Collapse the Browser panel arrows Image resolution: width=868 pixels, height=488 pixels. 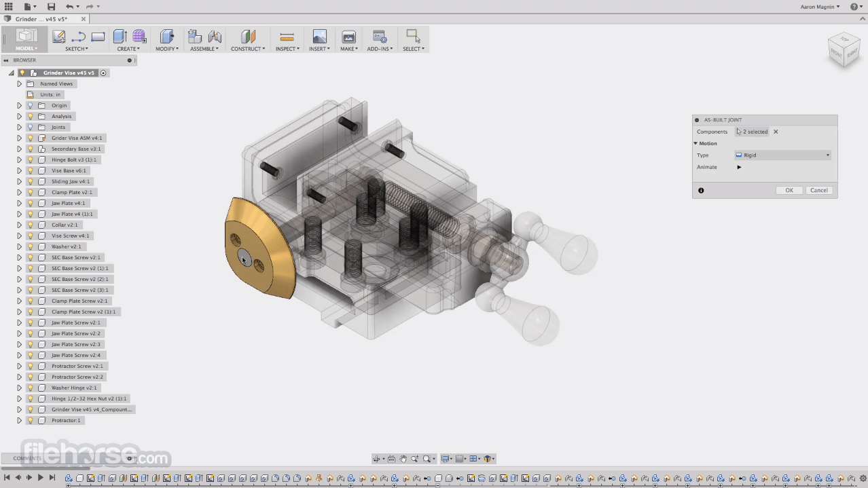coord(6,60)
